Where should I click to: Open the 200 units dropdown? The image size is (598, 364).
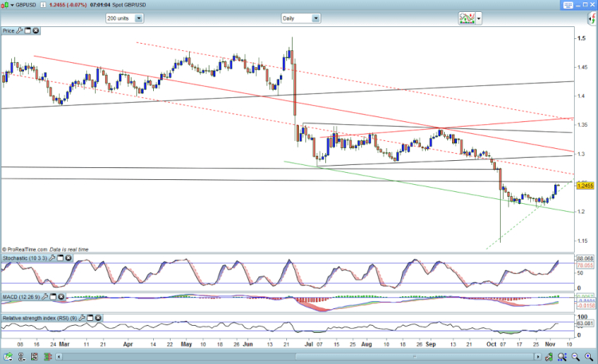124,18
